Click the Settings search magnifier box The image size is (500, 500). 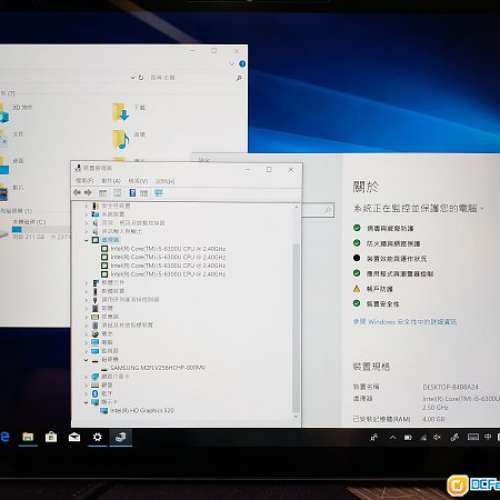pos(327,210)
